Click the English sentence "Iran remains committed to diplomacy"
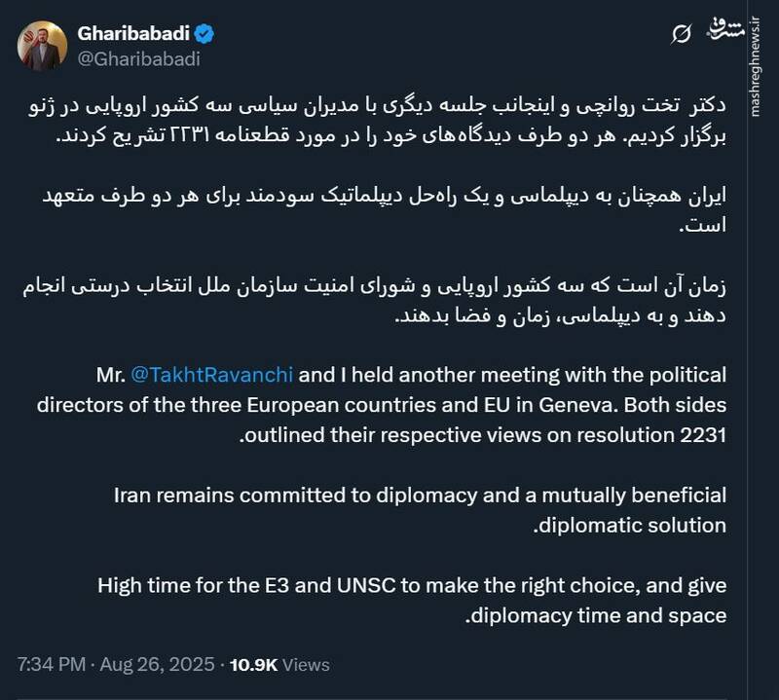 click(x=421, y=496)
